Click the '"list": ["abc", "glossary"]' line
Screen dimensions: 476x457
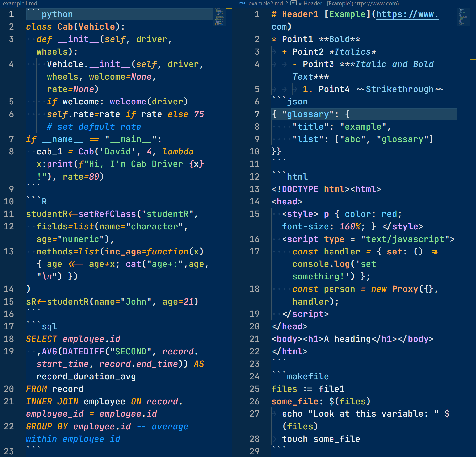[x=363, y=139]
